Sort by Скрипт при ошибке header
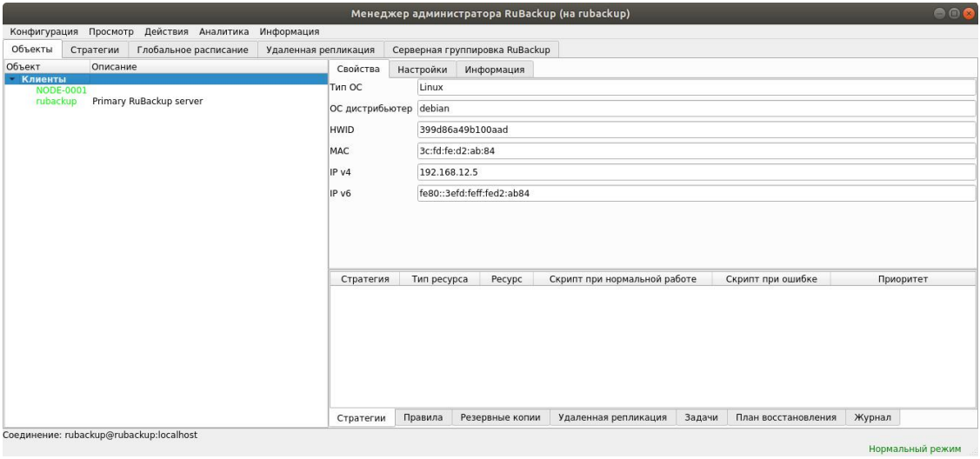Image resolution: width=980 pixels, height=459 pixels. (x=771, y=279)
